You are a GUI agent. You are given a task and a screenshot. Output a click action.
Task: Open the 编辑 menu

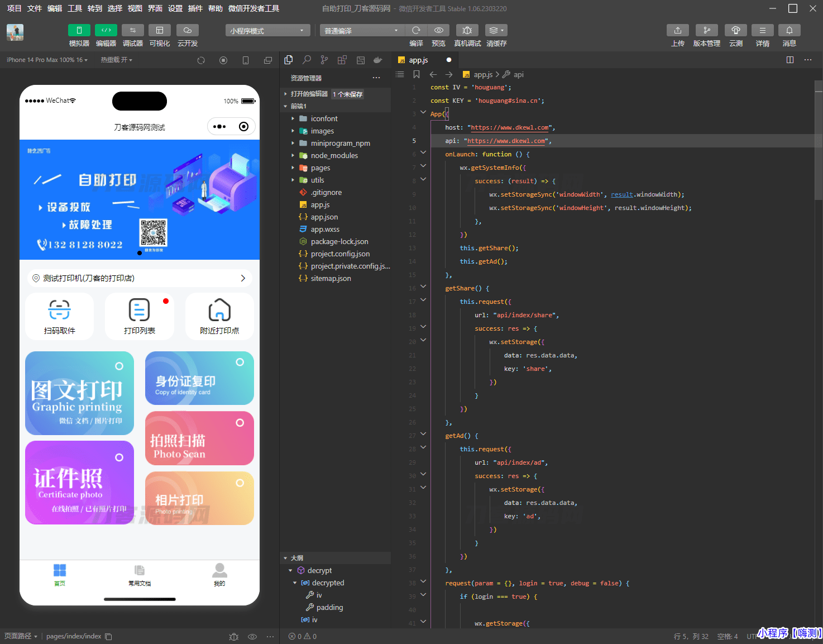point(55,8)
